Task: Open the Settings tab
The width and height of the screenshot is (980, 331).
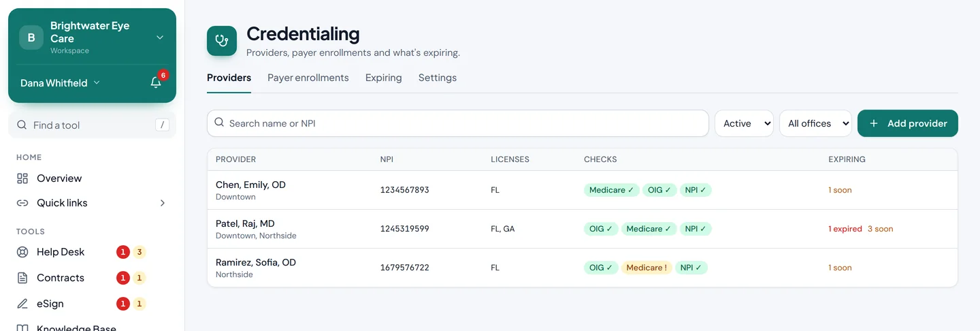Action: [438, 78]
